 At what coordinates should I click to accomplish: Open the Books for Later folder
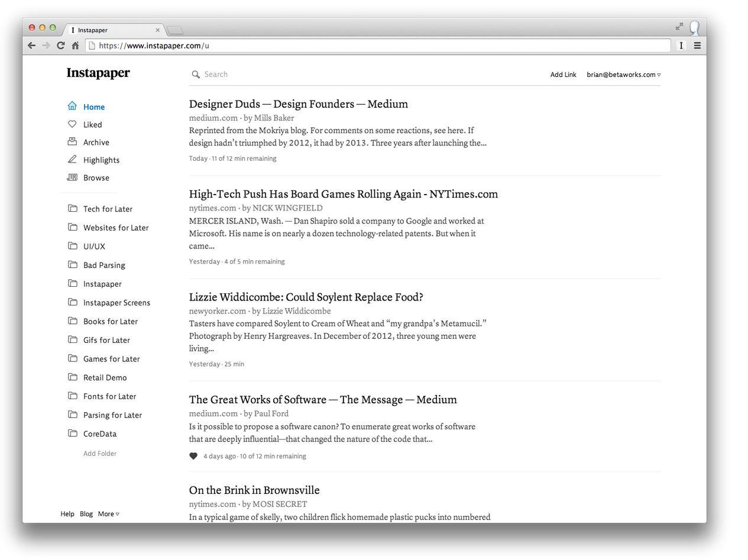[111, 322]
